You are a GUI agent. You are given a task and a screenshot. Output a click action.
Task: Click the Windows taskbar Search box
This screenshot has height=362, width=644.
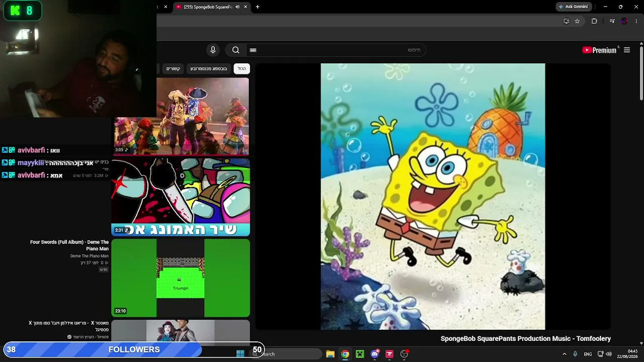(x=287, y=354)
